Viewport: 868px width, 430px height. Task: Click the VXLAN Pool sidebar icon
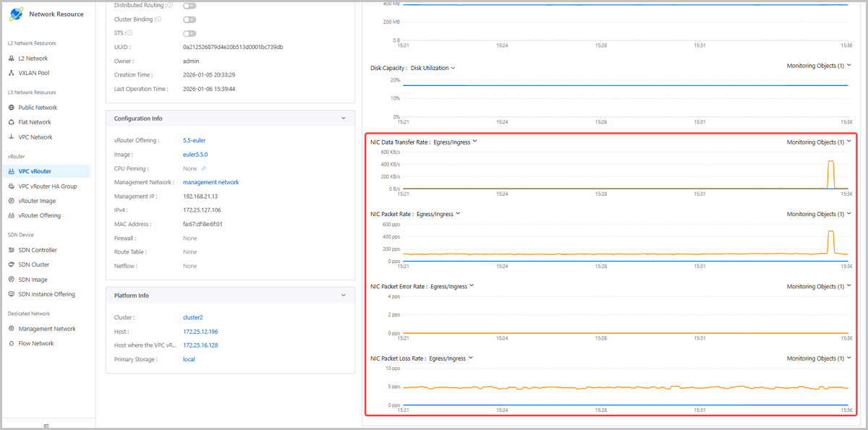point(12,73)
